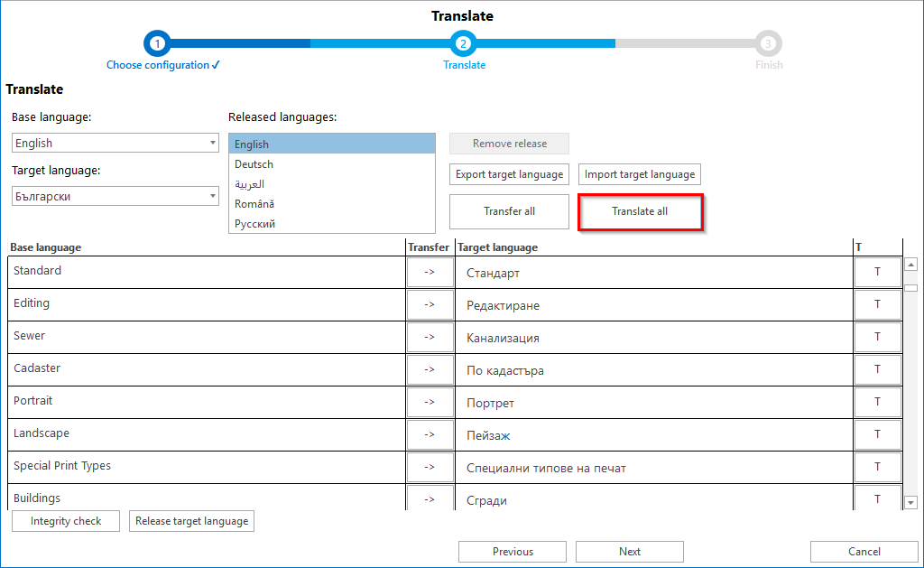The height and width of the screenshot is (568, 924).
Task: Select Română in the Released languages list
Action: point(254,204)
